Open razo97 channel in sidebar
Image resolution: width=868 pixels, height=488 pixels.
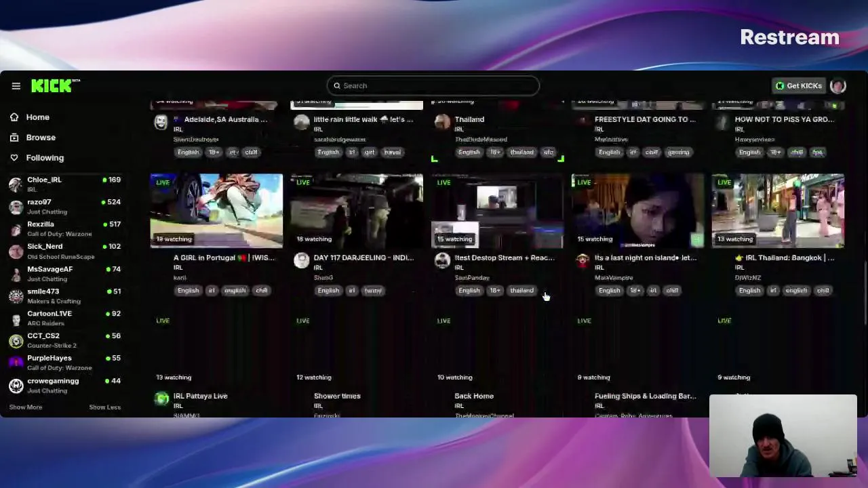pos(64,207)
